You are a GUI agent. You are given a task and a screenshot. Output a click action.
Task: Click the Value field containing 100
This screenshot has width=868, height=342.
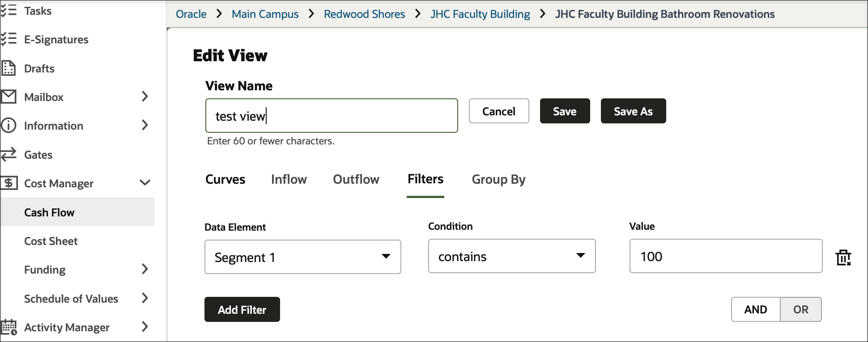coord(726,256)
